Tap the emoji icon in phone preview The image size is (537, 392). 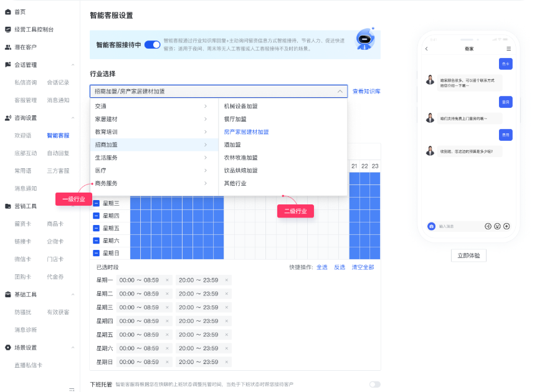(497, 226)
